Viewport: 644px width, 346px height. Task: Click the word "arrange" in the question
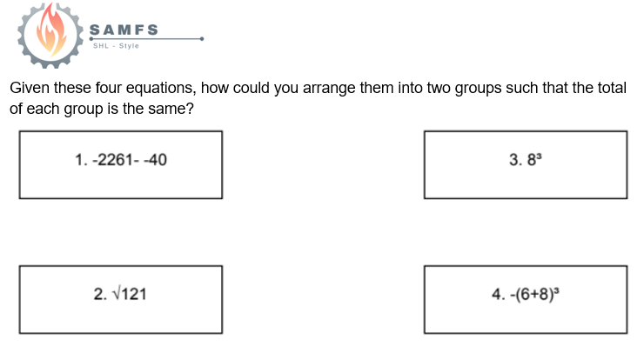[329, 89]
